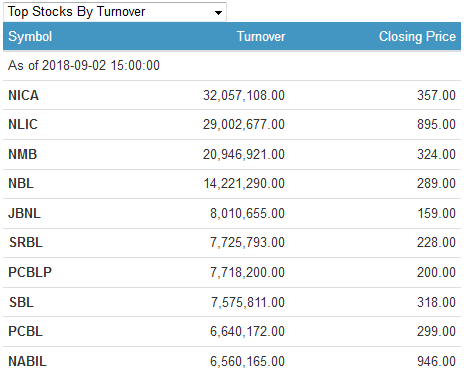Click the Closing Price column header
The width and height of the screenshot is (464, 373).
tap(417, 36)
